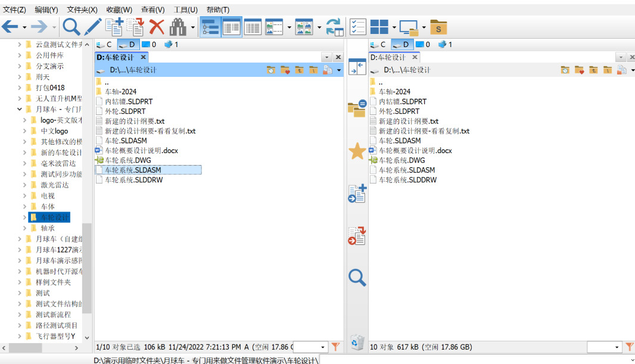Open the binoculars dropdown arrow
635x364 pixels.
tap(193, 27)
